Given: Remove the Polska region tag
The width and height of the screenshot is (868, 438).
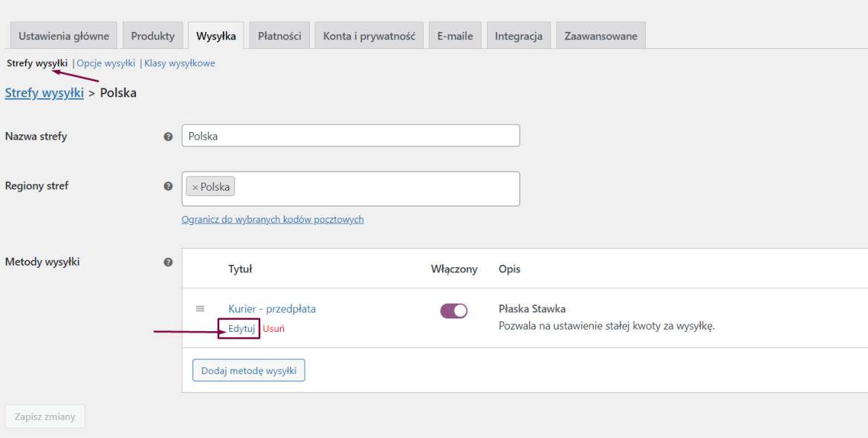Looking at the screenshot, I should [x=195, y=187].
